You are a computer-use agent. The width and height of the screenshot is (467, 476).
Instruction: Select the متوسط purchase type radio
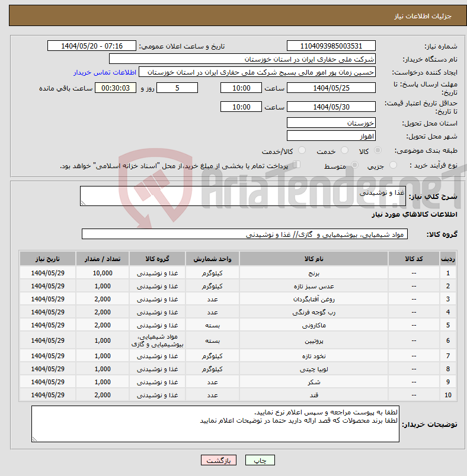tap(354, 165)
